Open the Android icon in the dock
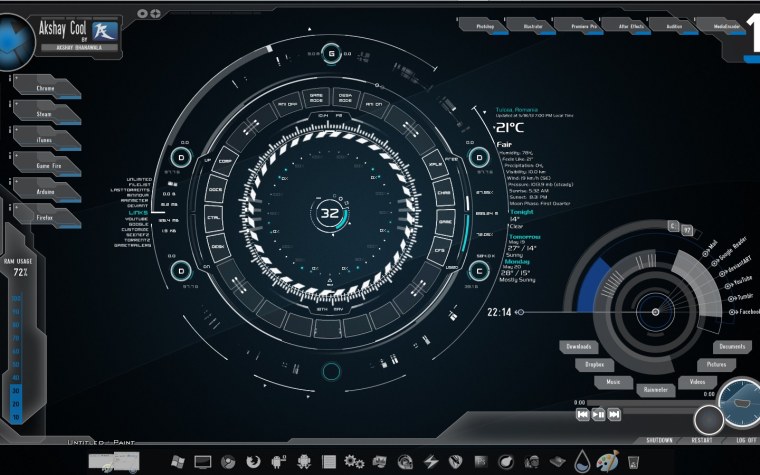This screenshot has width=760, height=475. pyautogui.click(x=305, y=462)
